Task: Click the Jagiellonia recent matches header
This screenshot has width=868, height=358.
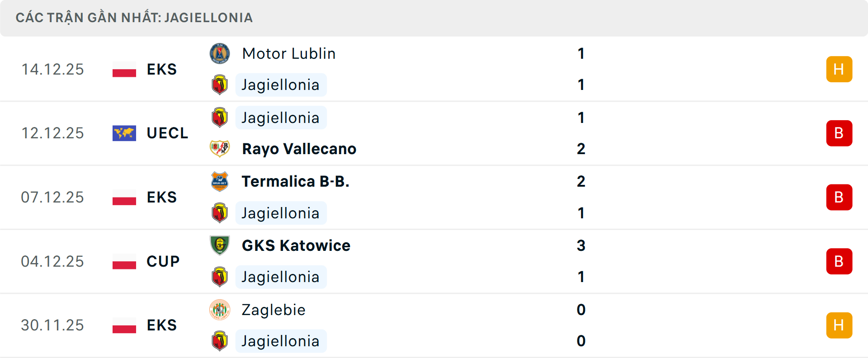Action: [x=134, y=18]
